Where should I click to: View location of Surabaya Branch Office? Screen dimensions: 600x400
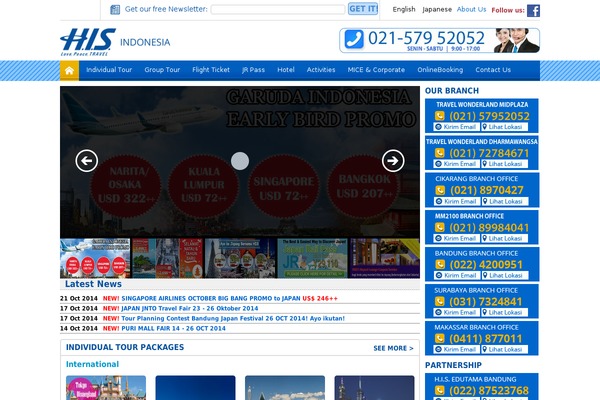[x=504, y=313]
